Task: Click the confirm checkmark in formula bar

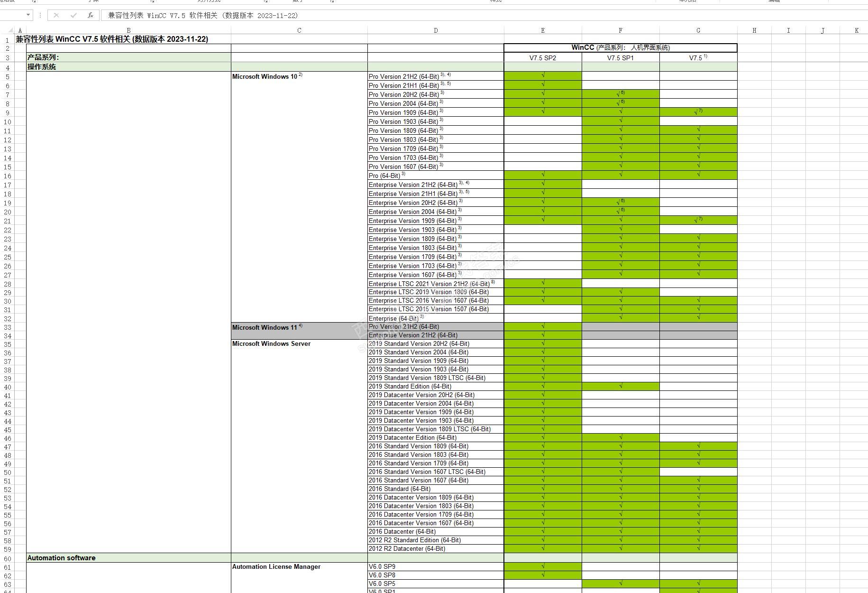Action: tap(73, 15)
